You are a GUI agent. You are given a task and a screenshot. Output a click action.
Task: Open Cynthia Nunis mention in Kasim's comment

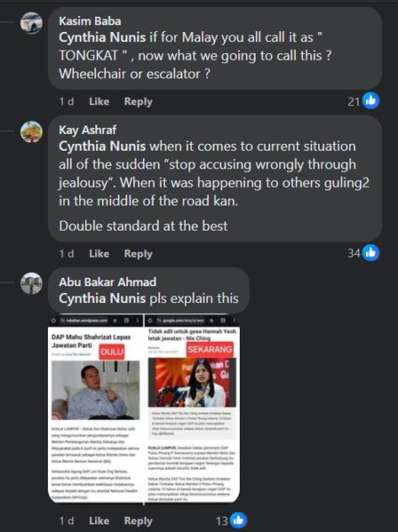point(102,37)
